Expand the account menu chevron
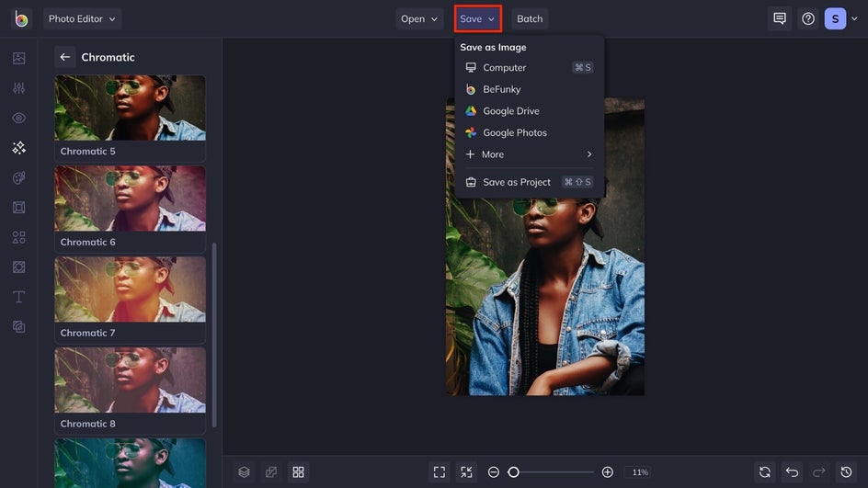 pos(855,18)
